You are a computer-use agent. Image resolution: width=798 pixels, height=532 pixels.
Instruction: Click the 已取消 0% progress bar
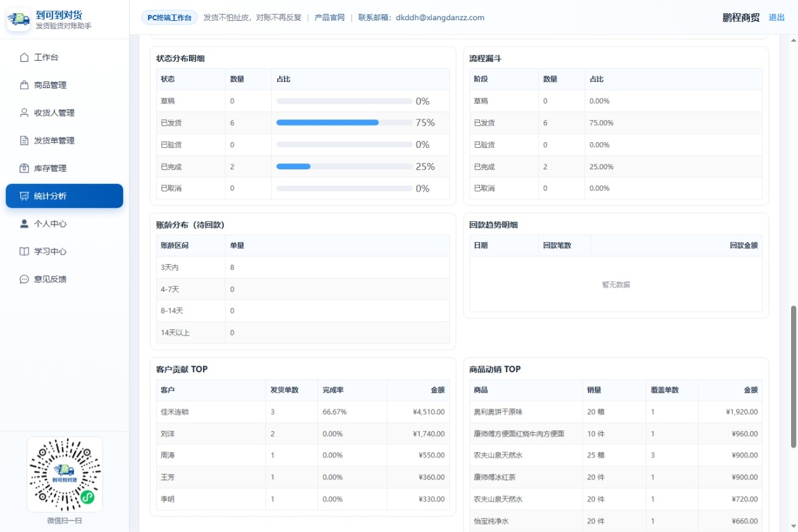tap(345, 188)
